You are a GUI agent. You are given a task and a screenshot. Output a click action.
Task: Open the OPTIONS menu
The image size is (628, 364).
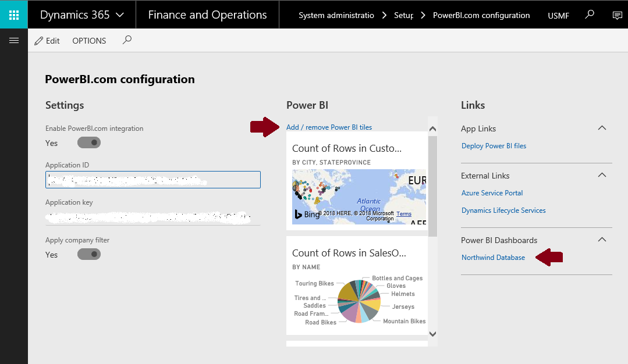88,40
